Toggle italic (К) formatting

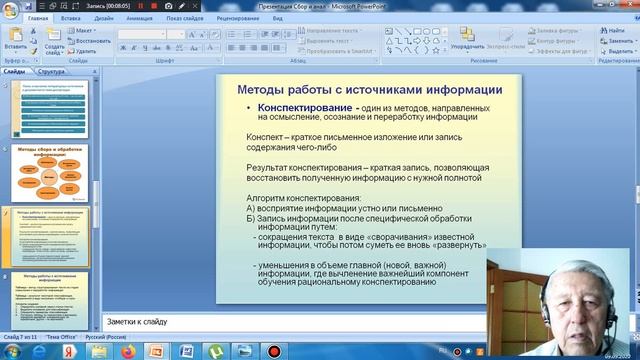(x=134, y=48)
